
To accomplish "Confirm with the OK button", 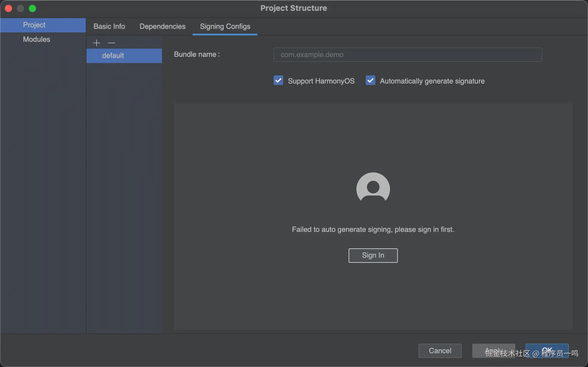I will (547, 350).
